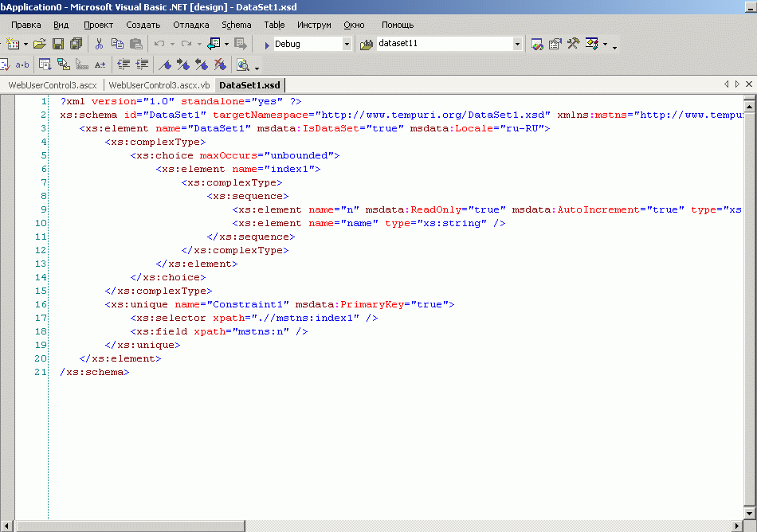This screenshot has height=532, width=757.
Task: Open the Navigate Backward dropdown arrow
Action: [x=226, y=45]
